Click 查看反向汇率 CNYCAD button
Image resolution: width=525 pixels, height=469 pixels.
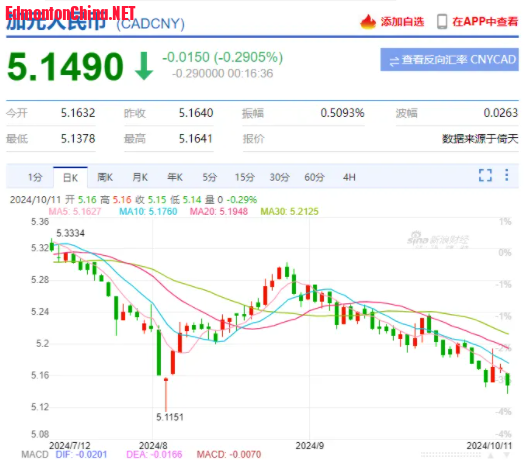click(x=449, y=60)
